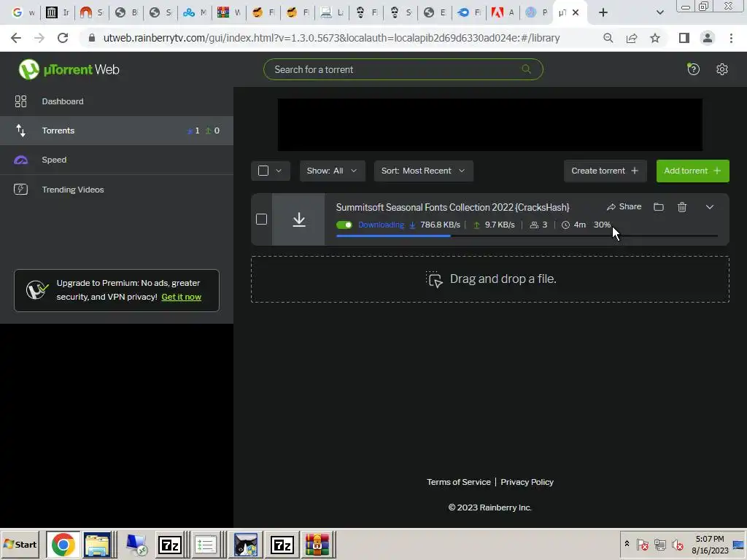The height and width of the screenshot is (560, 747).
Task: Go to Dashboard in sidebar
Action: click(117, 101)
